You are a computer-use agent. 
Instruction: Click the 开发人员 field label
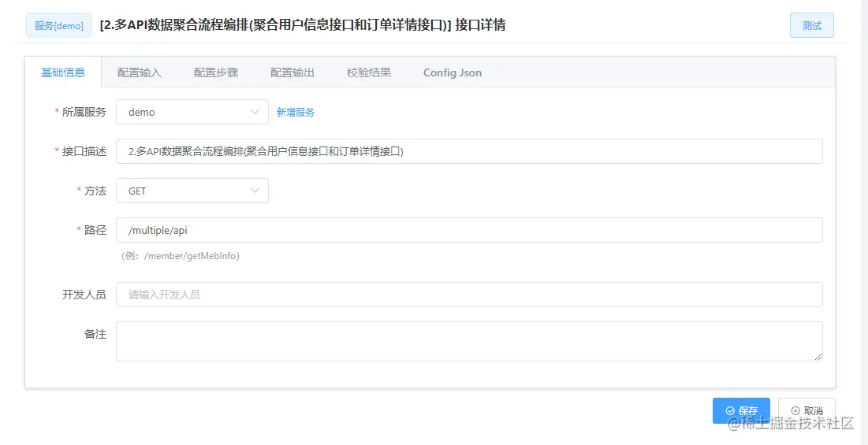pyautogui.click(x=84, y=295)
